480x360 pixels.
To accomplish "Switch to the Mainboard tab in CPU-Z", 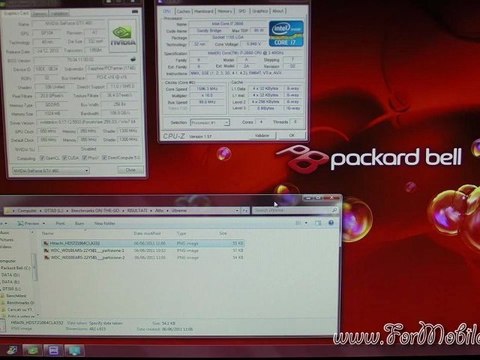I will click(204, 11).
